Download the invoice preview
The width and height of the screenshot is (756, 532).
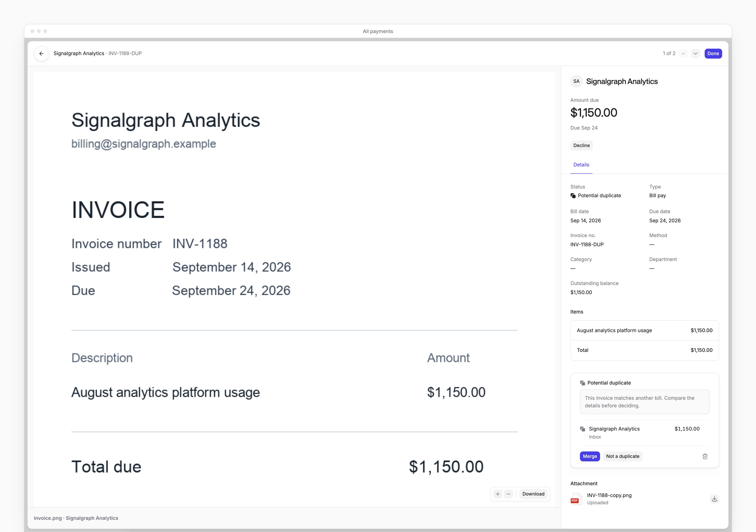tap(533, 494)
